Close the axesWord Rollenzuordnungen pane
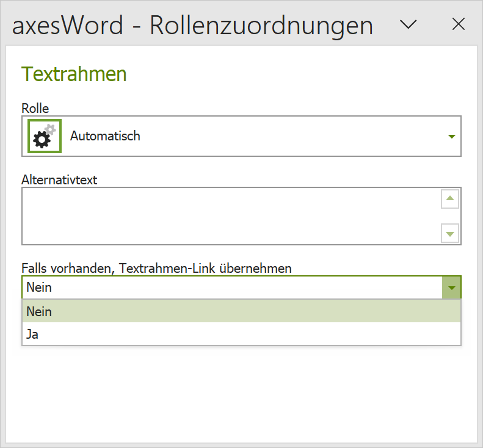This screenshot has height=448, width=483. click(x=459, y=24)
